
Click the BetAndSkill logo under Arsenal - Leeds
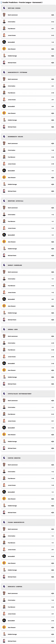click(x=4, y=364)
